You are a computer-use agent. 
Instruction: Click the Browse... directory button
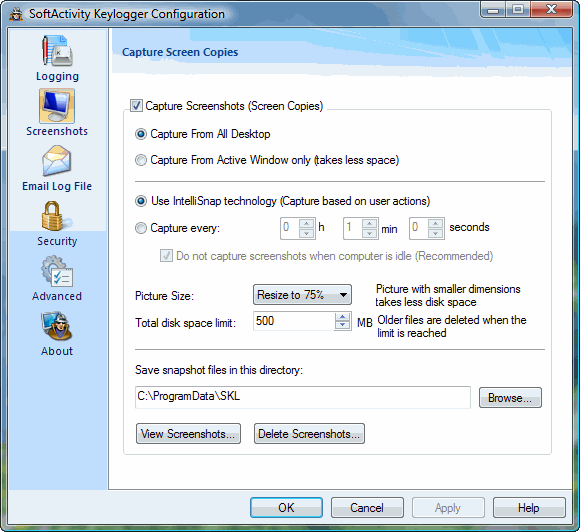pos(510,398)
